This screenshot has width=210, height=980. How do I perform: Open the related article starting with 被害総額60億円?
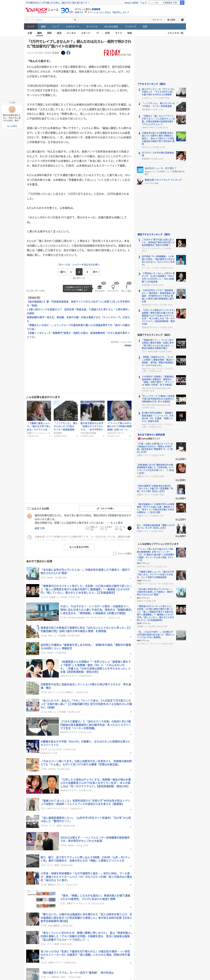78,319
